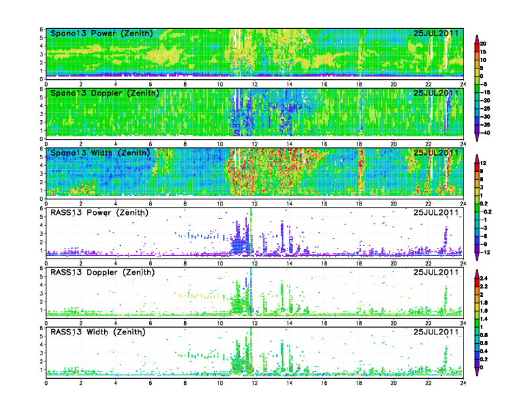532x411 pixels.
Task: Click the '-12' label on the middle colorbar
Action: pyautogui.click(x=485, y=253)
